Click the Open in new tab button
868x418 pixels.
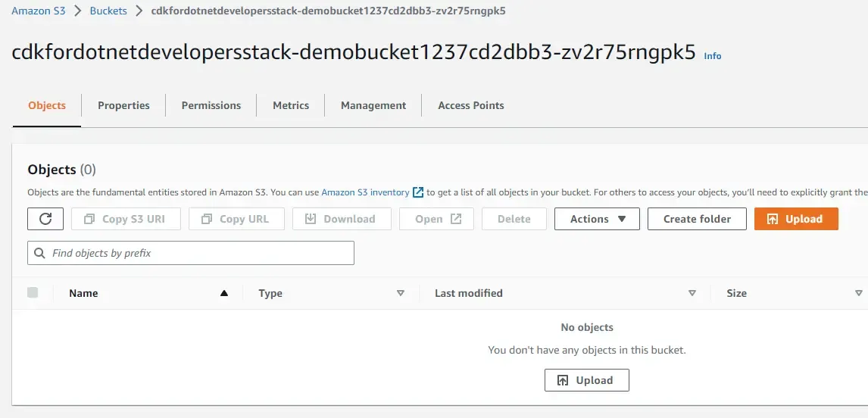coord(436,219)
